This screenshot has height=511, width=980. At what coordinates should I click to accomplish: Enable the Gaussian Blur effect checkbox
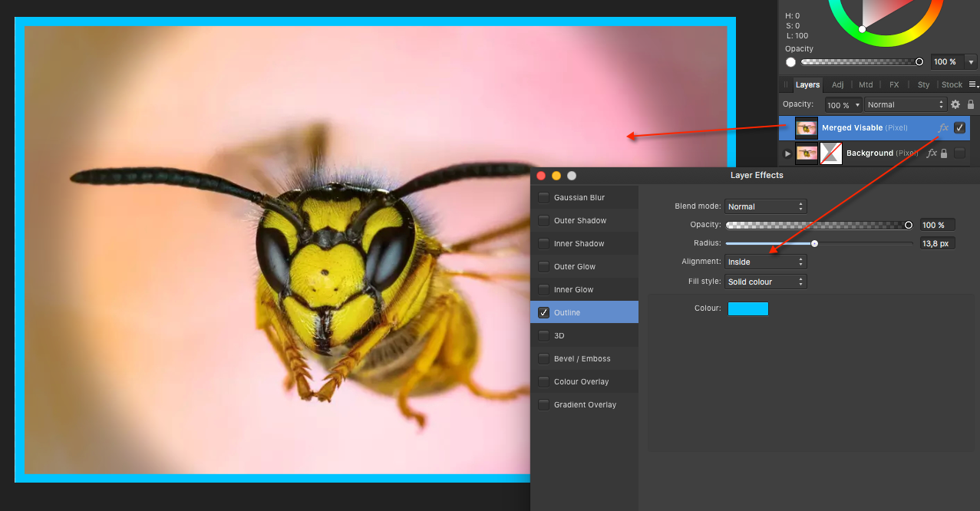click(544, 197)
